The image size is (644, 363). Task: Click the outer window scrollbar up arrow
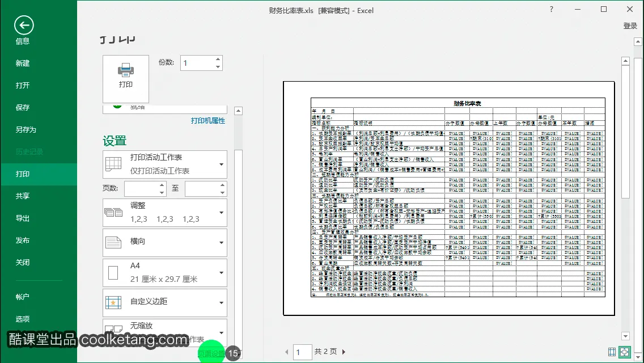click(x=638, y=41)
